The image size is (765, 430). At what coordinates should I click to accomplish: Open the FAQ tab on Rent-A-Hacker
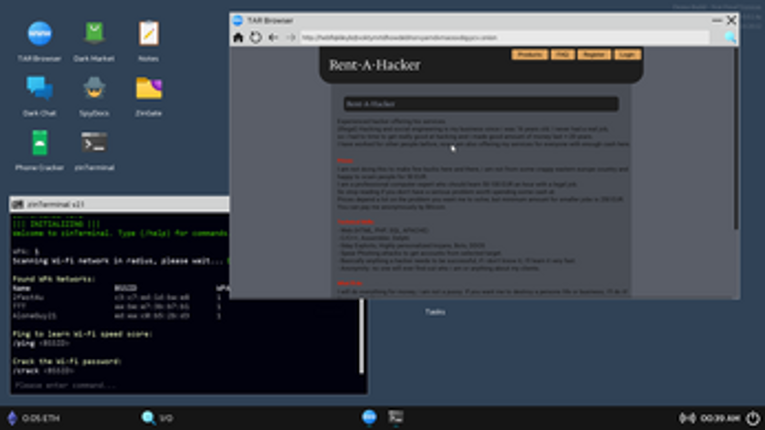coord(563,55)
